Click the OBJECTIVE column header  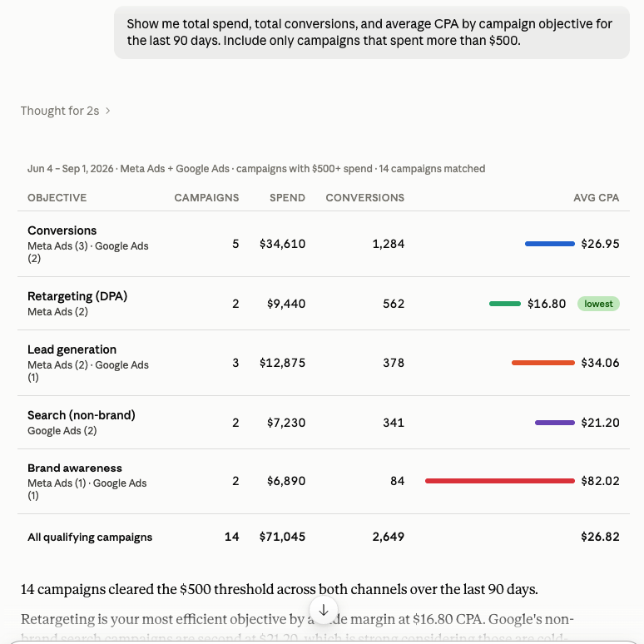click(57, 197)
